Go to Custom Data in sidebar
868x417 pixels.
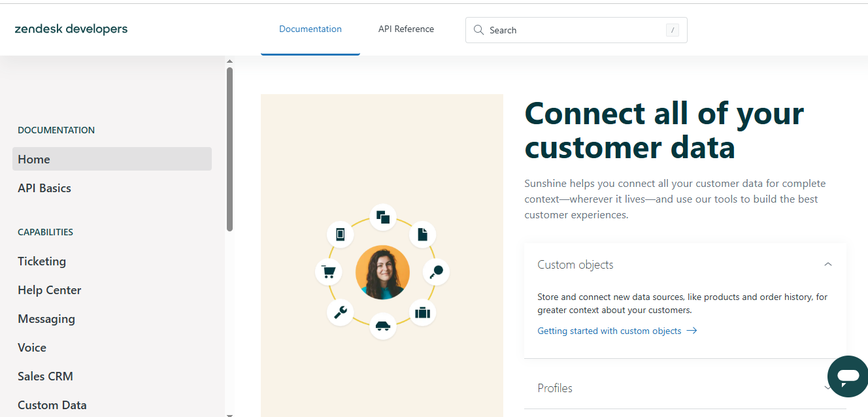click(52, 405)
